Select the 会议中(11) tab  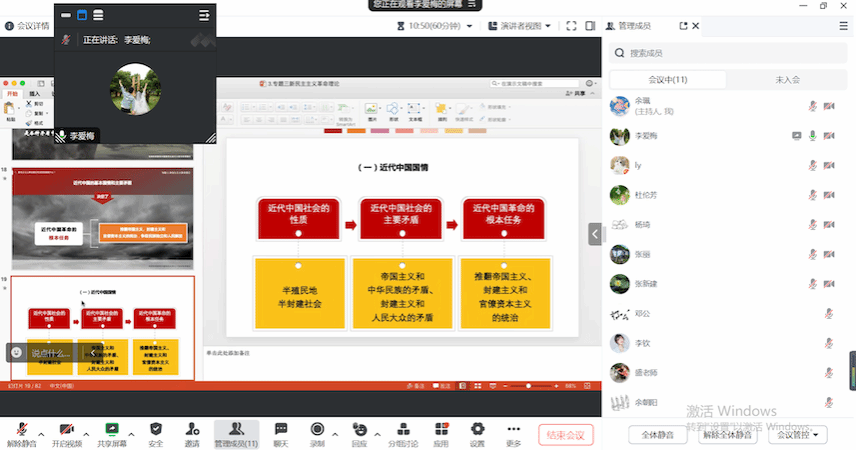tap(667, 79)
